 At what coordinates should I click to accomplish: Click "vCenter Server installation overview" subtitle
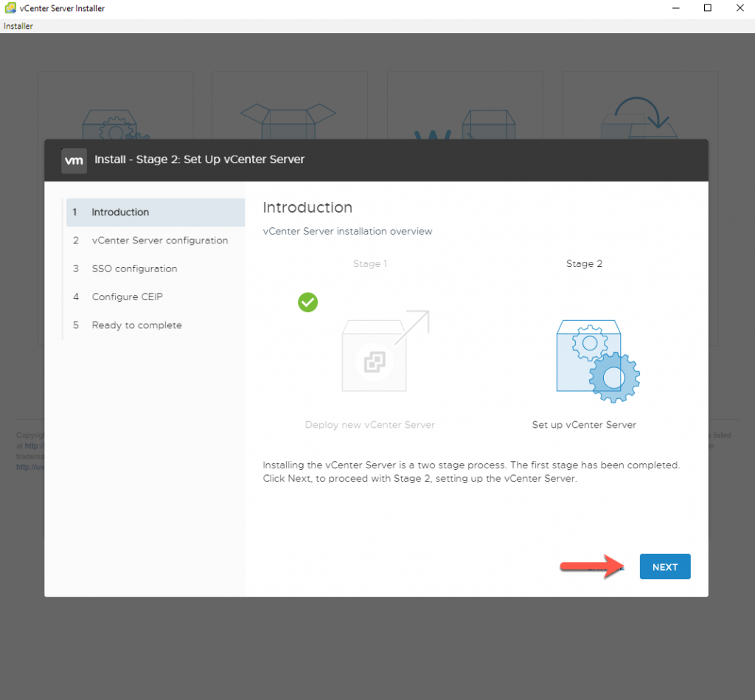(x=348, y=232)
